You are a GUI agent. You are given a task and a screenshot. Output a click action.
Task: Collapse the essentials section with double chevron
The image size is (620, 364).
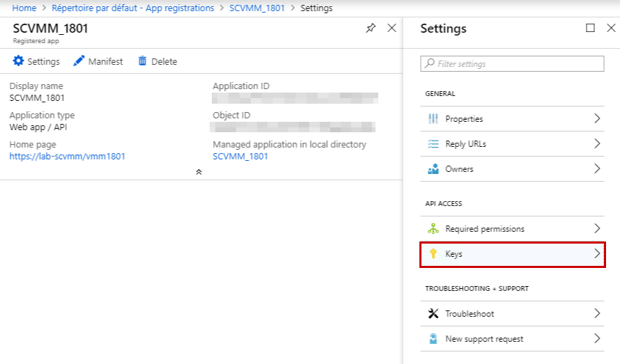199,172
